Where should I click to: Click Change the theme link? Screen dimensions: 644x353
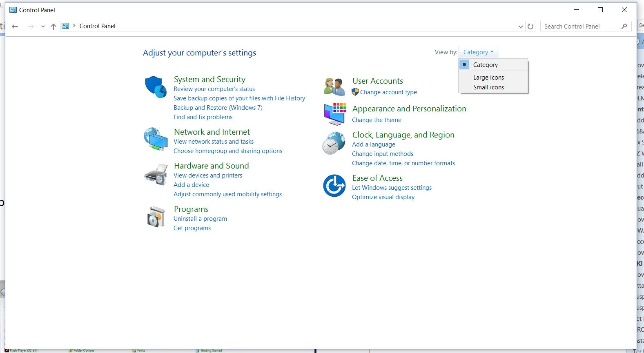[x=377, y=120]
